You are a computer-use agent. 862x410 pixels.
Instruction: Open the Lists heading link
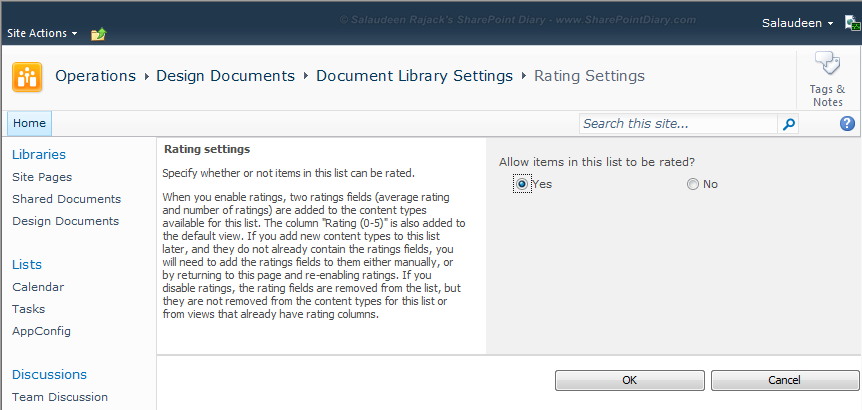pyautogui.click(x=27, y=264)
